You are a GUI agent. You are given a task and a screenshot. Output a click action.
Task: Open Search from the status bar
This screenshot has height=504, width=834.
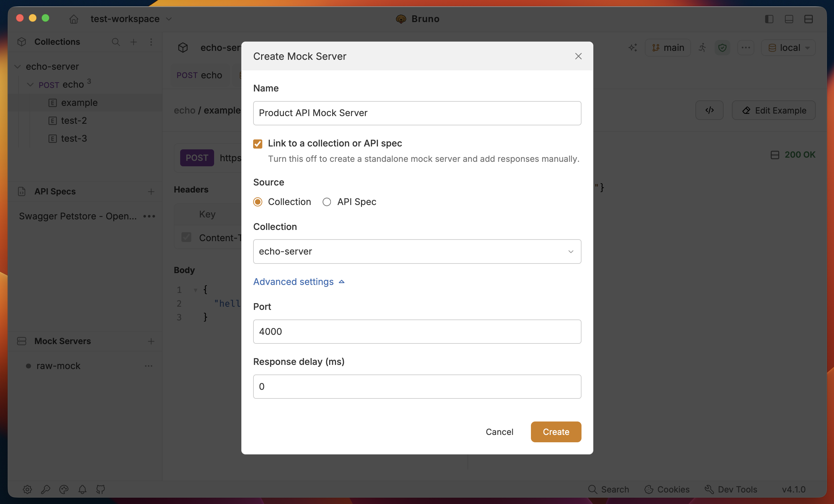608,490
